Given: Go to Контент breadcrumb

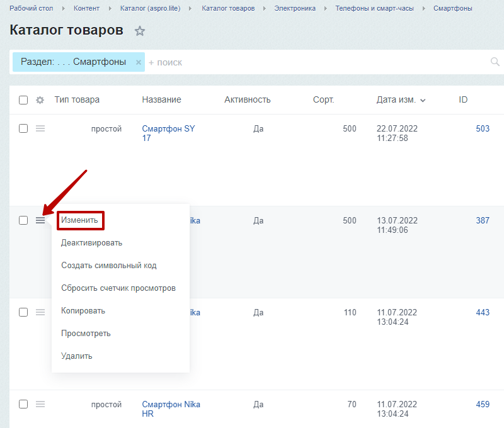Looking at the screenshot, I should (x=86, y=8).
